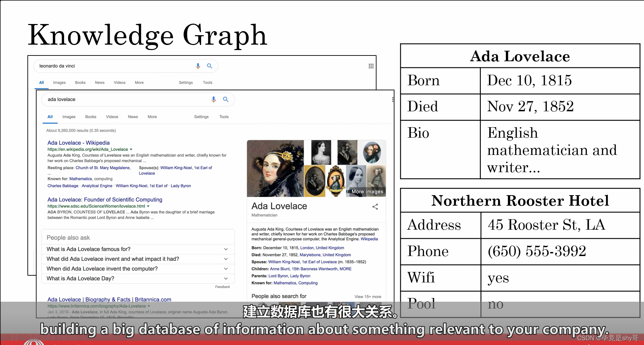
Task: Open the dropdown arrow next to sdsc.edu URL
Action: (x=148, y=206)
